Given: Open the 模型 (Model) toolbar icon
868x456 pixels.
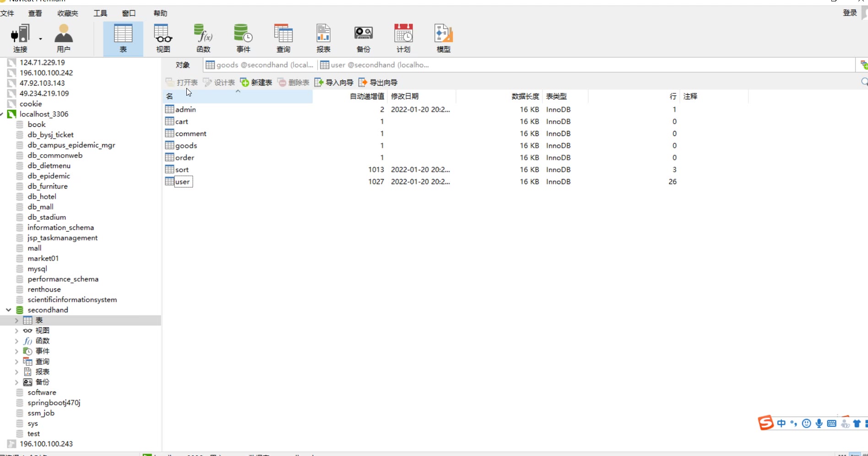Looking at the screenshot, I should 443,38.
